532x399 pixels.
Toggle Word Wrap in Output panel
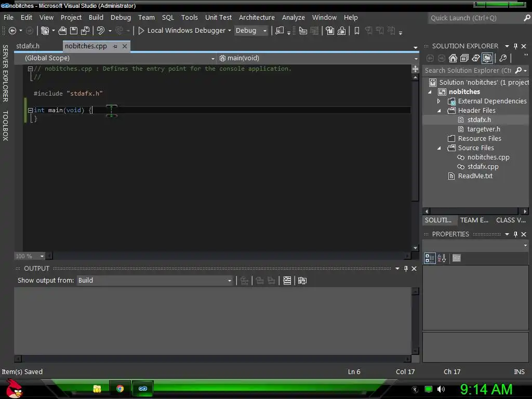pos(302,281)
